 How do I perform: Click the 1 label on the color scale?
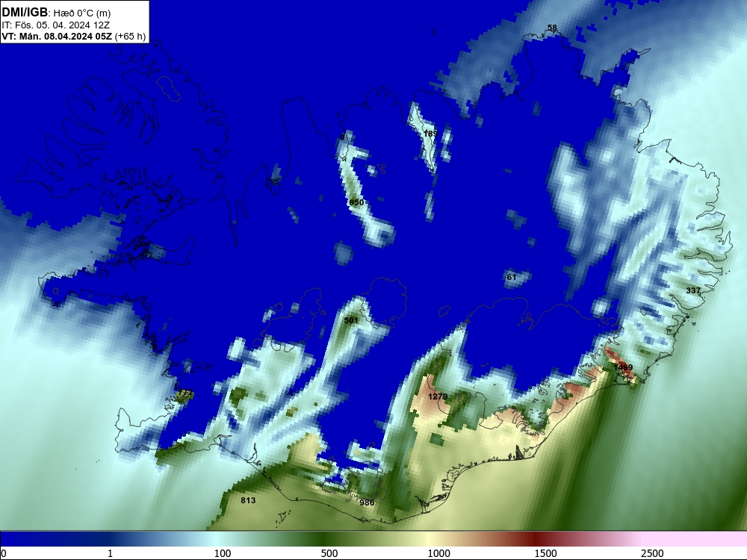pyautogui.click(x=110, y=553)
